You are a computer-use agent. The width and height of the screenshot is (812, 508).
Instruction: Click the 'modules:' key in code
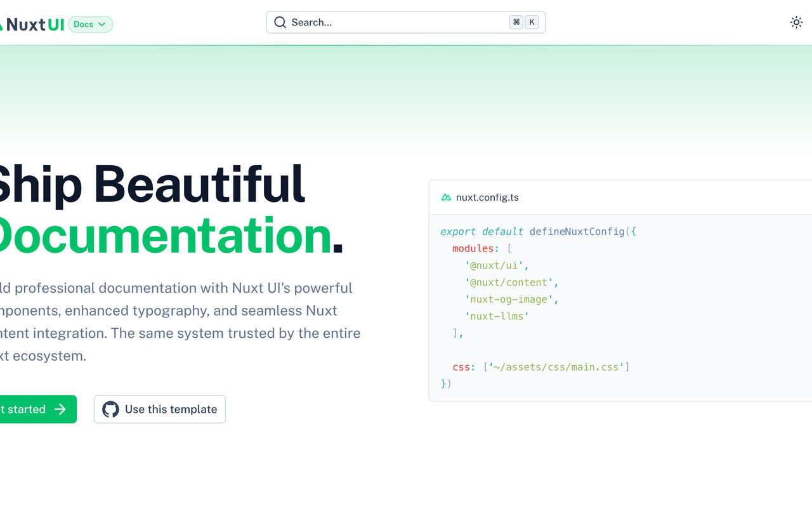pyautogui.click(x=476, y=248)
